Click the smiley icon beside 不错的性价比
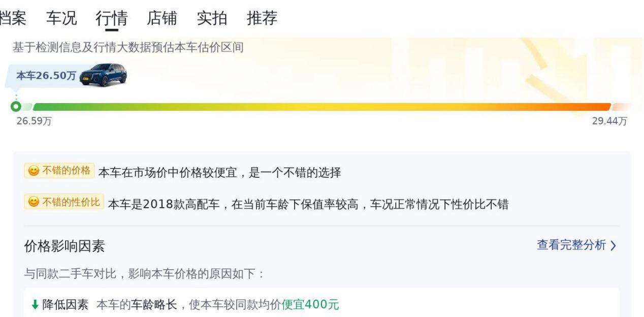 click(34, 202)
